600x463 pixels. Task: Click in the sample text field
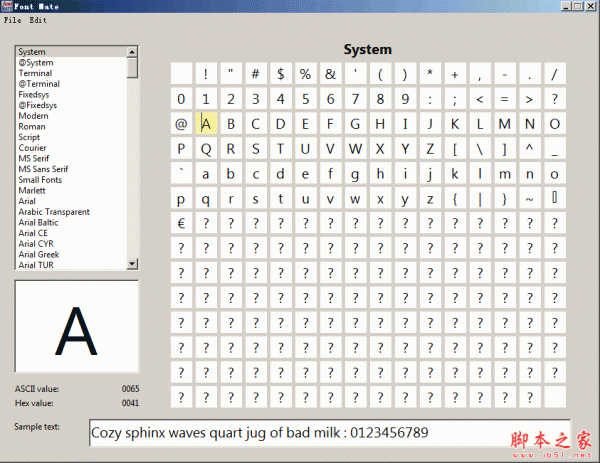point(329,433)
